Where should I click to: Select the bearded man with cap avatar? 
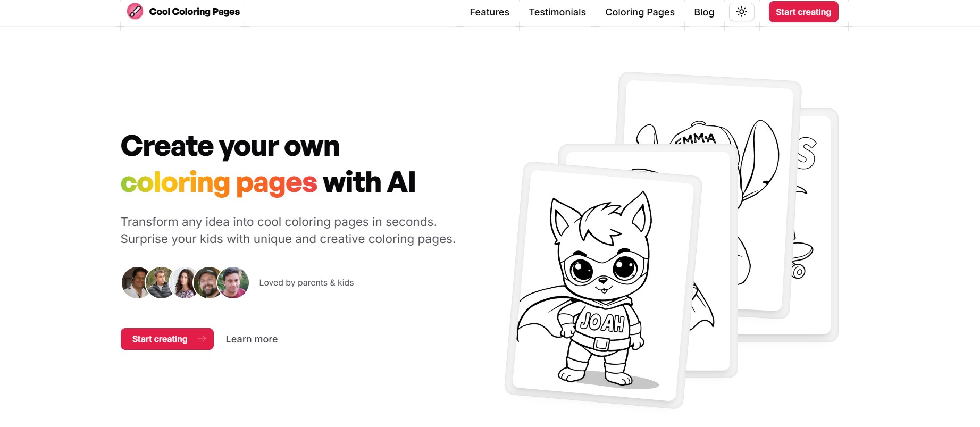pyautogui.click(x=208, y=282)
